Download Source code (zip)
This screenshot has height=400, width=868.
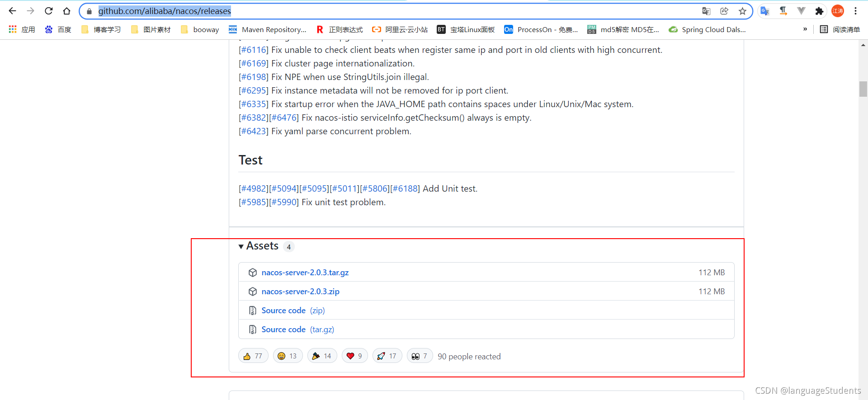pos(293,311)
